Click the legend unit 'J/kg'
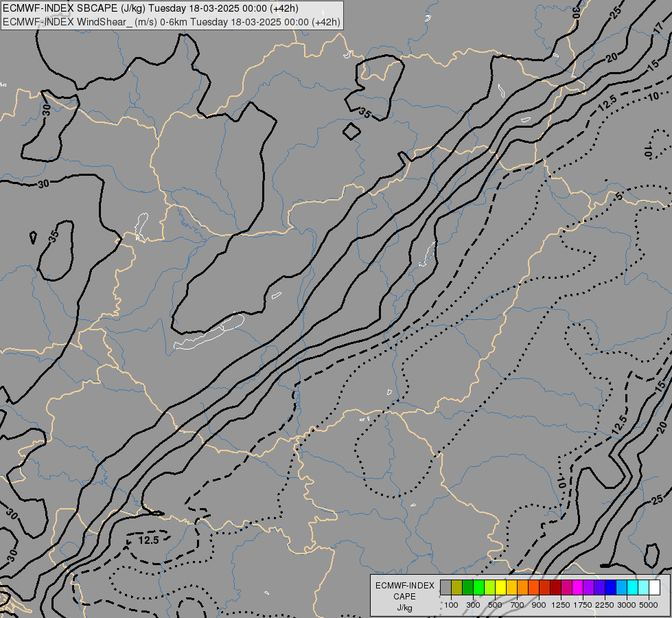 [x=404, y=608]
